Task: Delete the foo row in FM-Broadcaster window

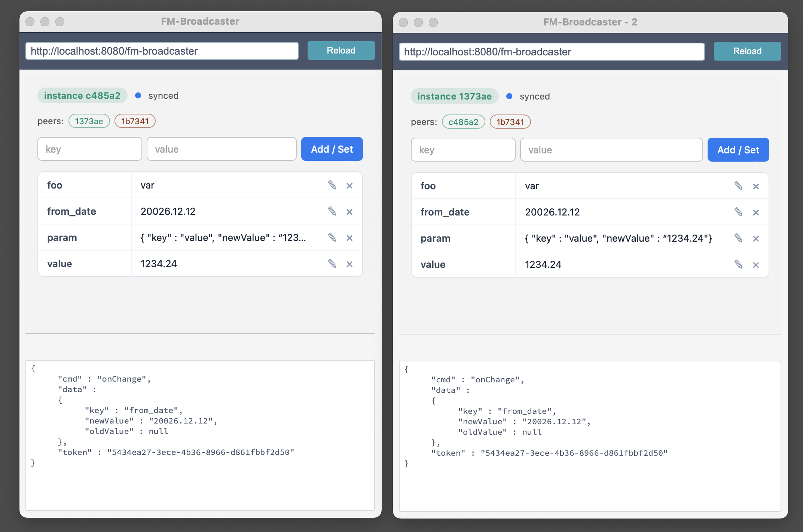Action: [349, 186]
